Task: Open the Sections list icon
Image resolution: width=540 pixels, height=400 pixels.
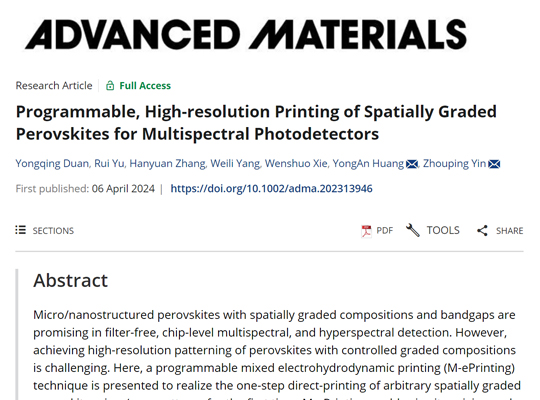Action: (21, 230)
